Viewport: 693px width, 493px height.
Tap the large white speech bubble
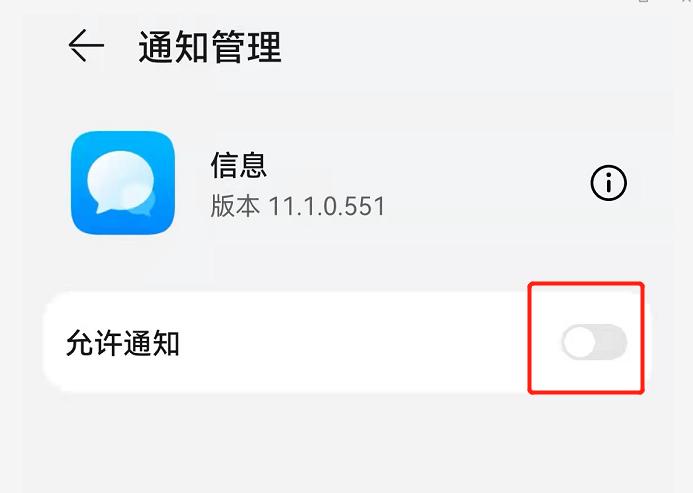[x=119, y=180]
